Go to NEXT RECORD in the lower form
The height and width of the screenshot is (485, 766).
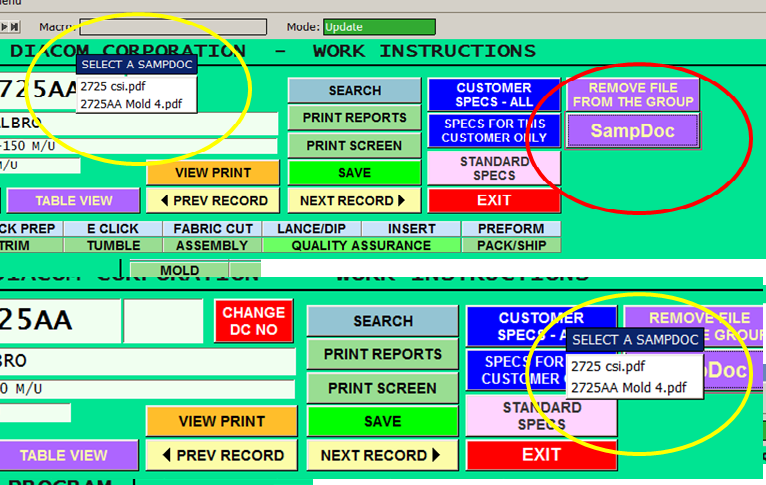[x=383, y=455]
